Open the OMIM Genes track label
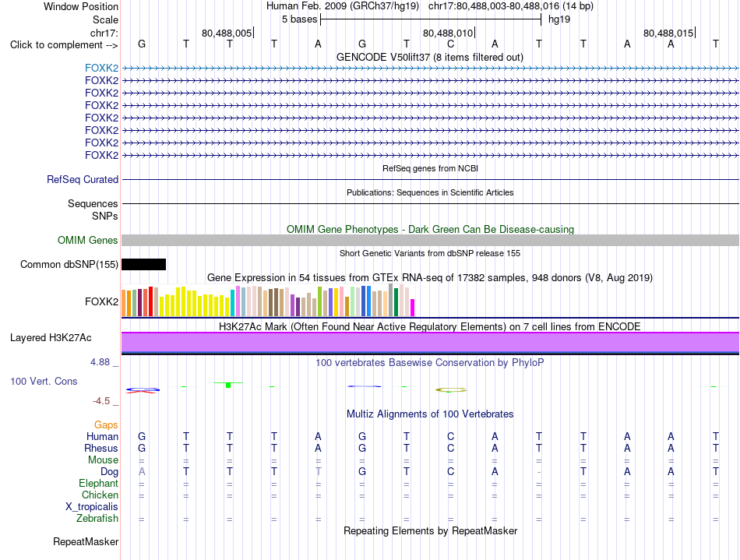 (87, 240)
